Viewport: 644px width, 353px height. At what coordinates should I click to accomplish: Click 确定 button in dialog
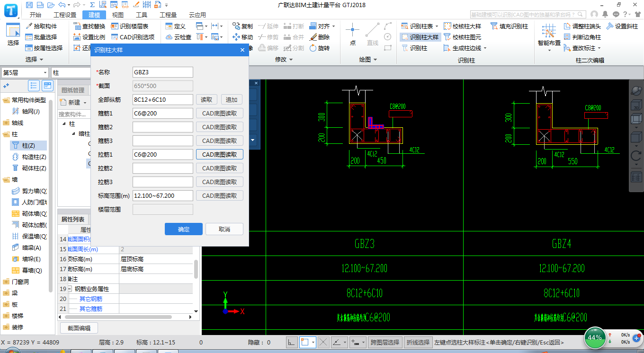184,229
